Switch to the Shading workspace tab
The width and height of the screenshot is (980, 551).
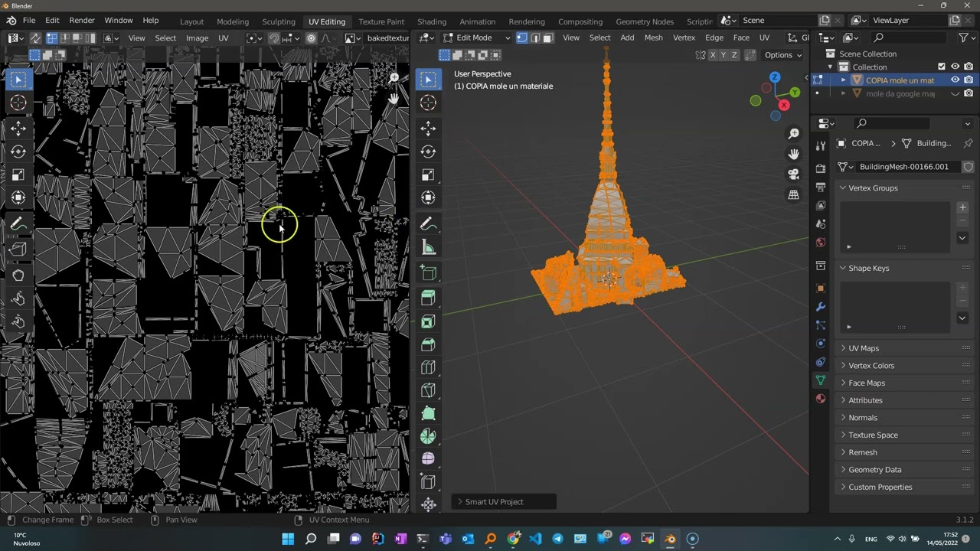tap(432, 21)
